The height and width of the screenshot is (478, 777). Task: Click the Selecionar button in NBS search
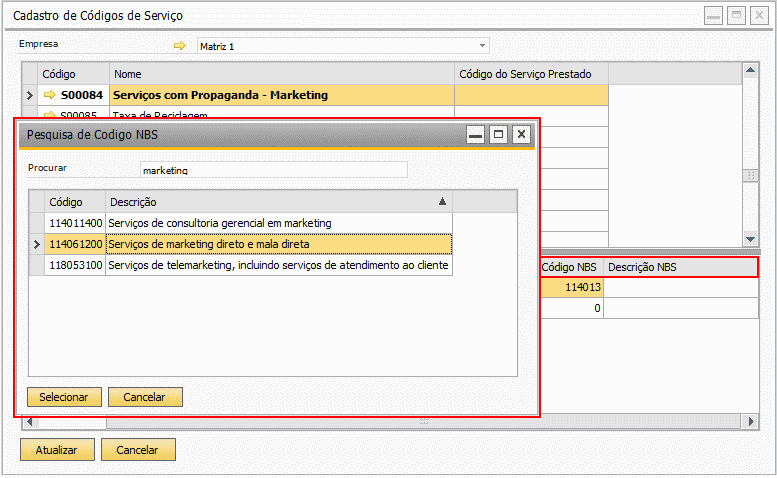[64, 397]
